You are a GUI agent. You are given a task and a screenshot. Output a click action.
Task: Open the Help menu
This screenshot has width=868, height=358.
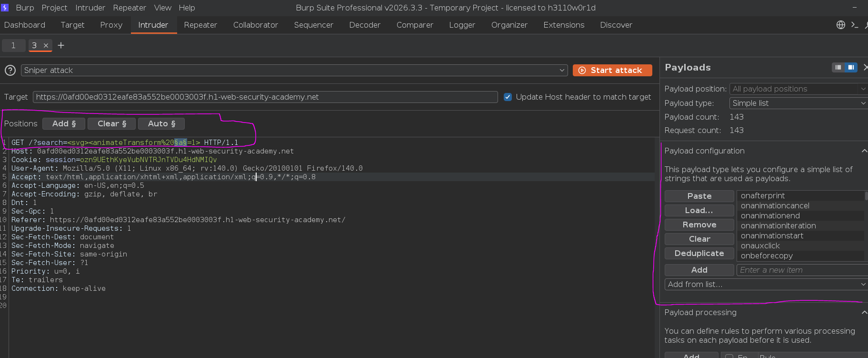coord(187,8)
